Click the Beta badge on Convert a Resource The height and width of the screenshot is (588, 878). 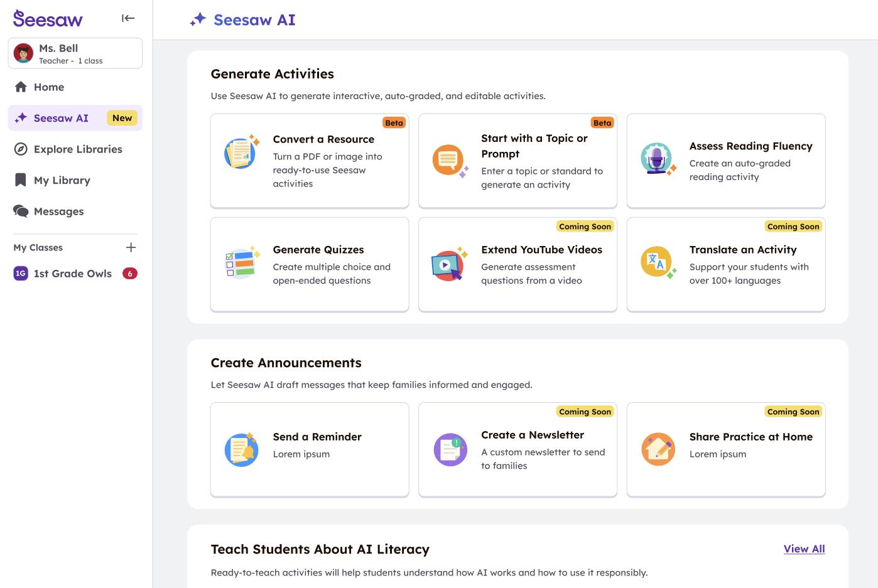(394, 123)
